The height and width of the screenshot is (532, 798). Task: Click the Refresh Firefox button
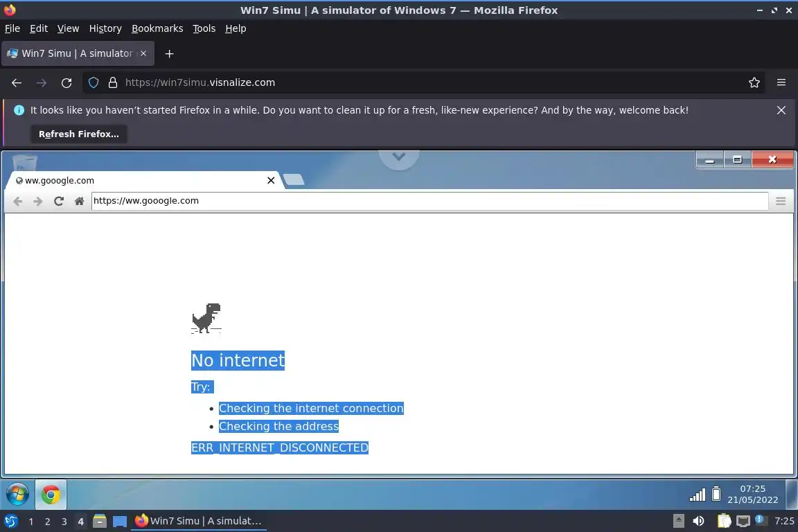79,134
